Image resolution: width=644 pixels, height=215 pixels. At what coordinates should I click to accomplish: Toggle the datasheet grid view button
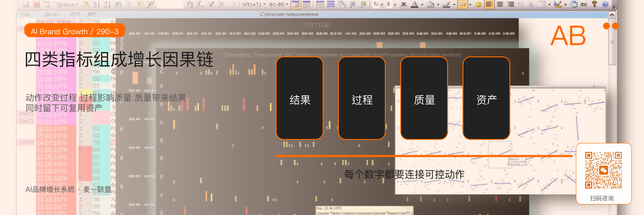[307, 4]
